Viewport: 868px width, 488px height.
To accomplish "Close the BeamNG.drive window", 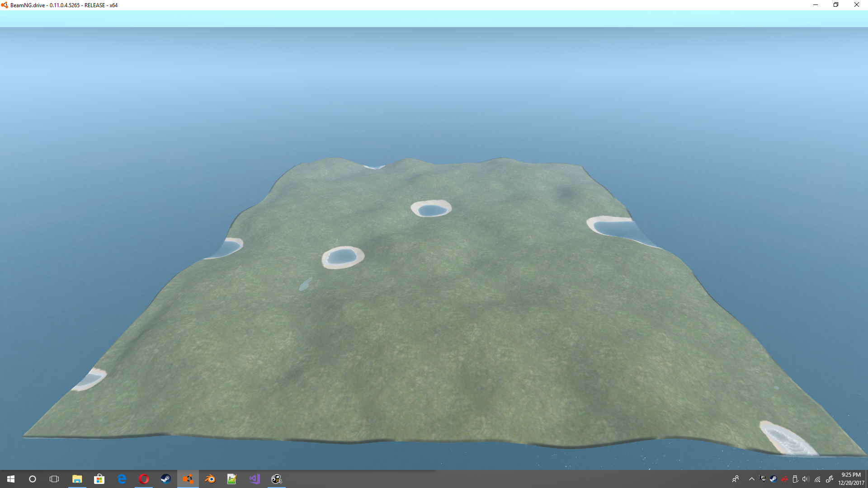I will pyautogui.click(x=857, y=5).
